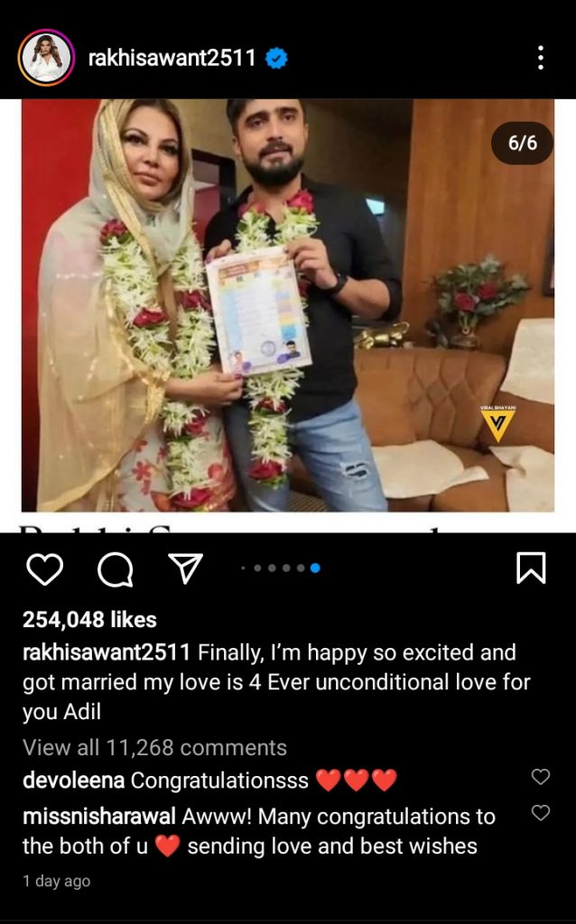The height and width of the screenshot is (924, 576).
Task: Share the post with the paper plane icon
Action: (186, 568)
